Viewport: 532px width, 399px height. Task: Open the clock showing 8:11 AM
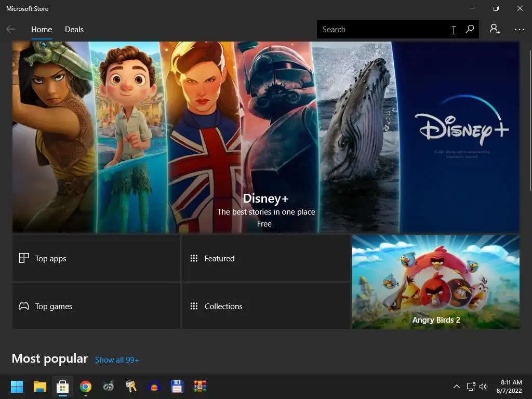coord(509,387)
